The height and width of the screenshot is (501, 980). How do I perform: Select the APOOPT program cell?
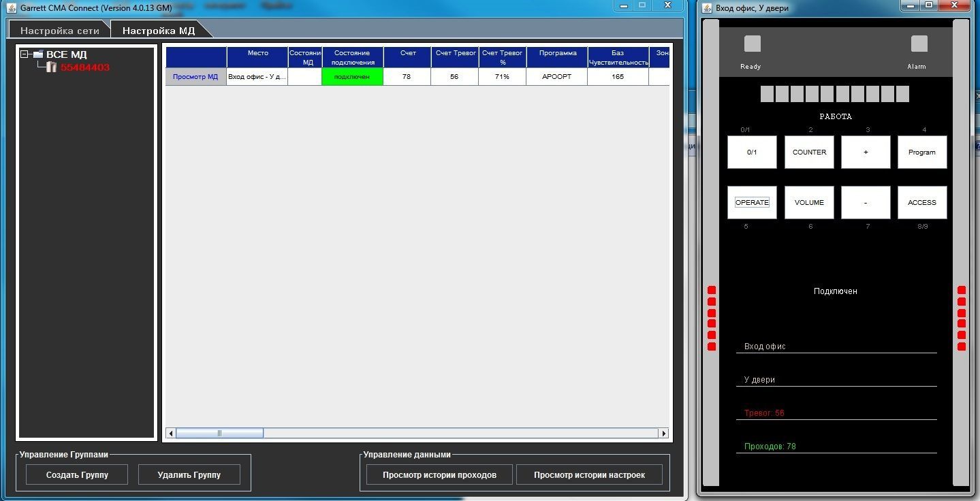557,77
